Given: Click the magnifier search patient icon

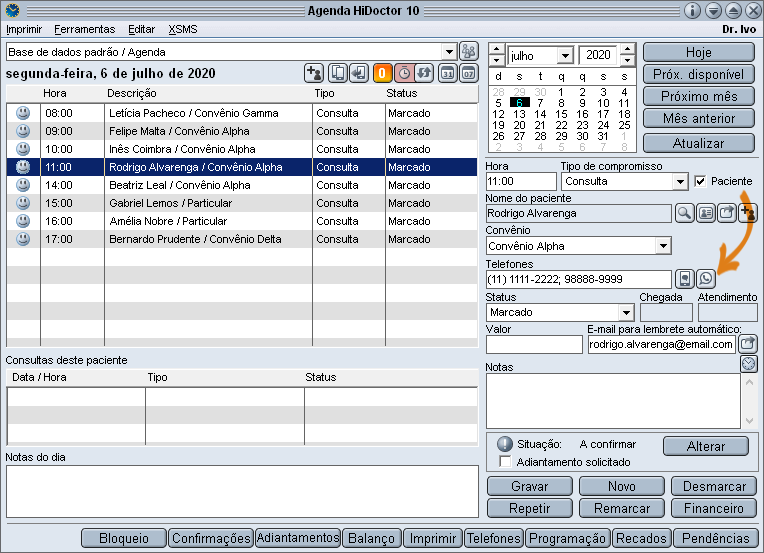Looking at the screenshot, I should pyautogui.click(x=685, y=213).
